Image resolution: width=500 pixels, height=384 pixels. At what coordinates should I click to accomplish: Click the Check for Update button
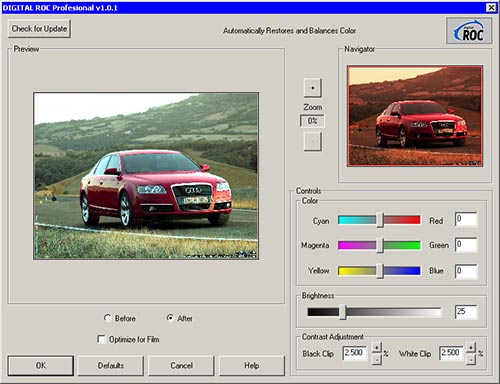pyautogui.click(x=39, y=29)
